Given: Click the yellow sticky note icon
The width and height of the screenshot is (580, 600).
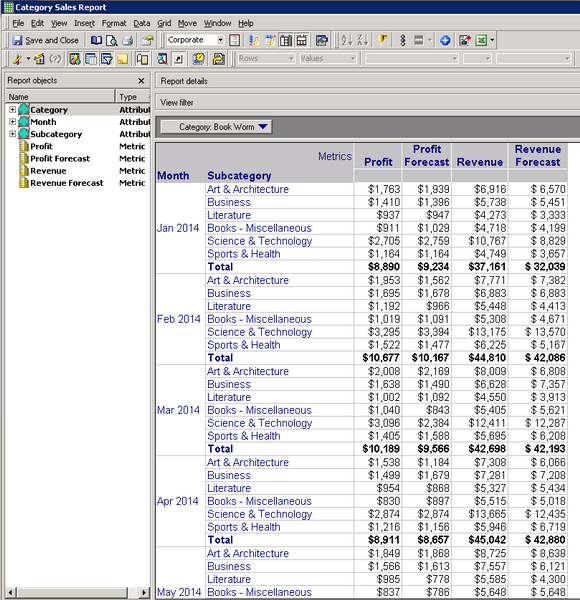Looking at the screenshot, I should [123, 59].
